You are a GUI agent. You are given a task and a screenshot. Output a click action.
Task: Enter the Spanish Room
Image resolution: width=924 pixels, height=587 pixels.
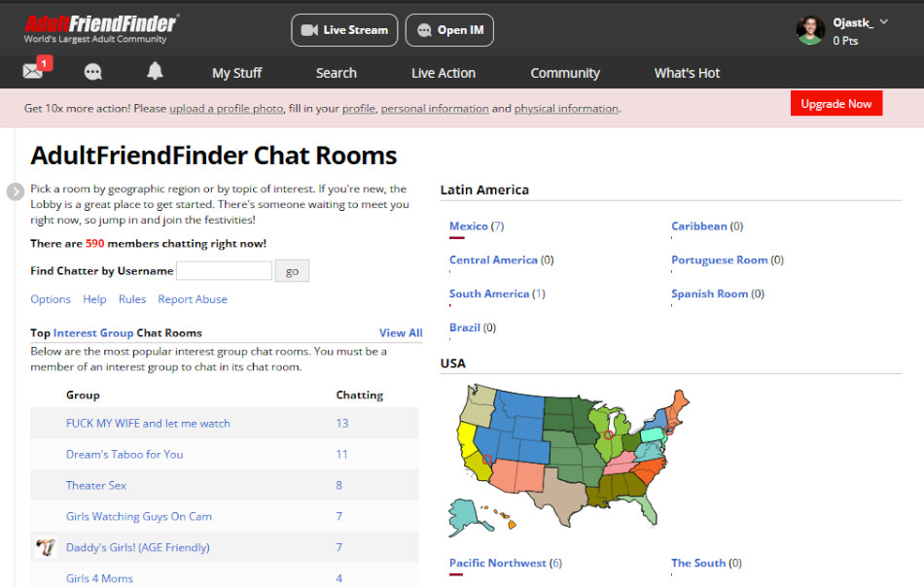coord(709,293)
